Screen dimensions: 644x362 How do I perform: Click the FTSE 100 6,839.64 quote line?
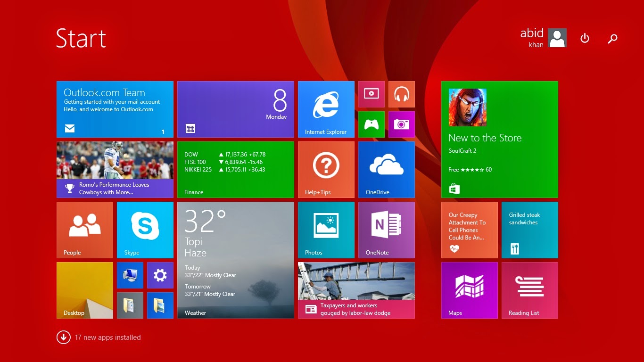click(x=223, y=162)
